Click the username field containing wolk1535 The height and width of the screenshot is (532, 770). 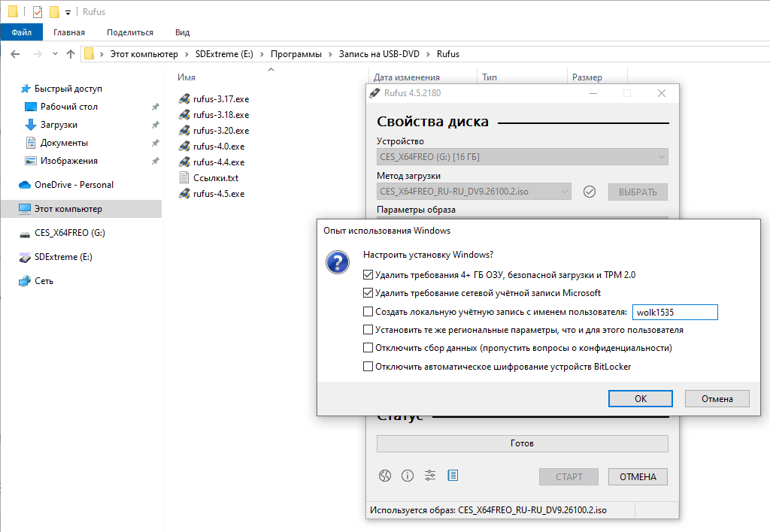675,312
